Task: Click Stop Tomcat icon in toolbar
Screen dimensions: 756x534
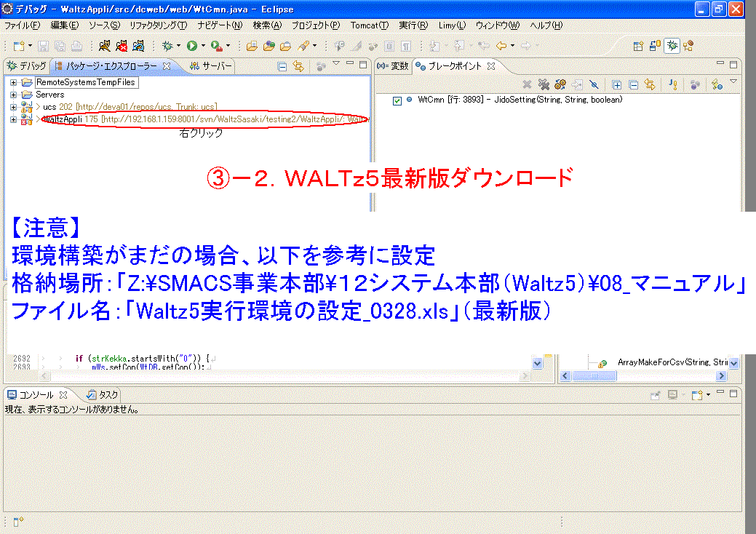Action: coord(122,46)
